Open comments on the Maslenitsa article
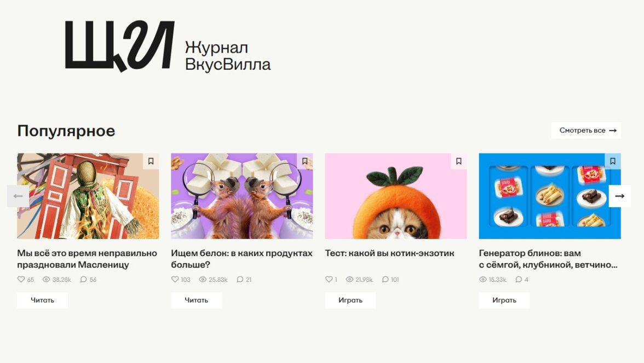 [x=84, y=280]
